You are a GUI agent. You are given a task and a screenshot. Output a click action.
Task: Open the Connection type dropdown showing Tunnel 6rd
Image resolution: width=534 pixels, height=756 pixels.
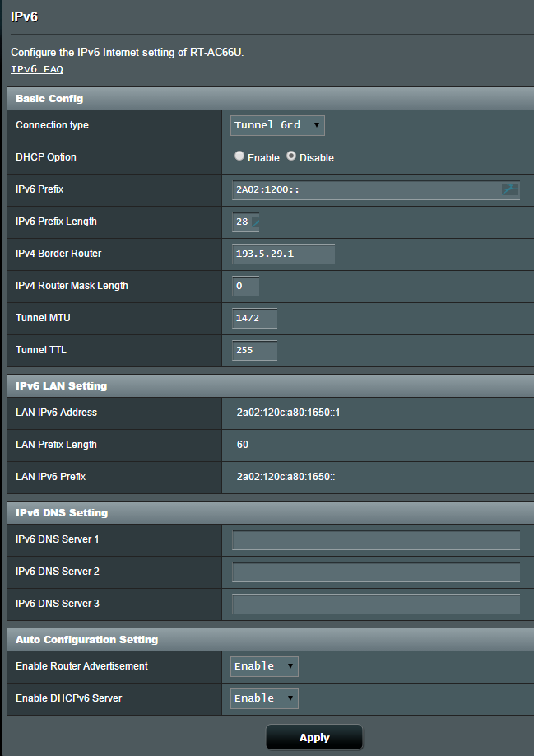click(x=277, y=125)
